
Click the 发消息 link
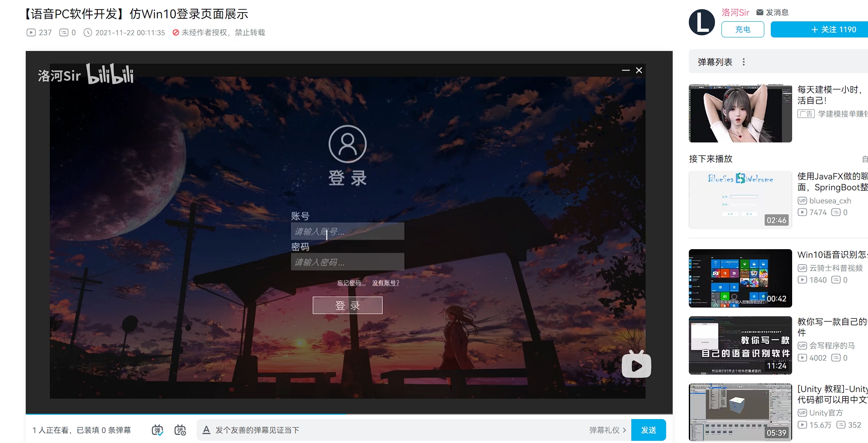pos(777,12)
